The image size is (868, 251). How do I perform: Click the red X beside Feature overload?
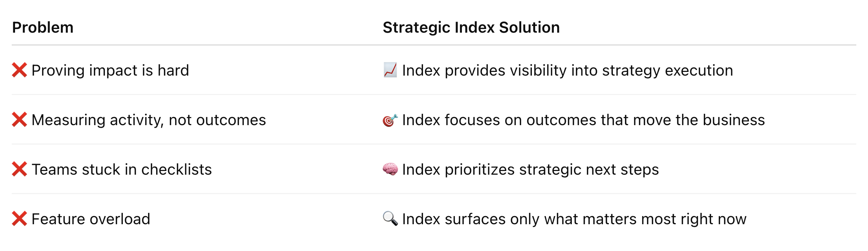point(19,219)
